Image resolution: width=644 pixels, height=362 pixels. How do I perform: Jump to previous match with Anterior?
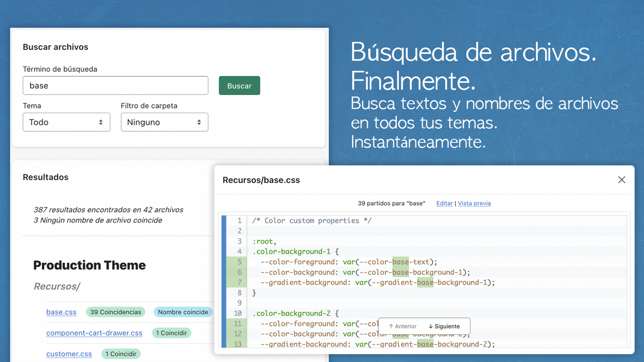point(403,326)
